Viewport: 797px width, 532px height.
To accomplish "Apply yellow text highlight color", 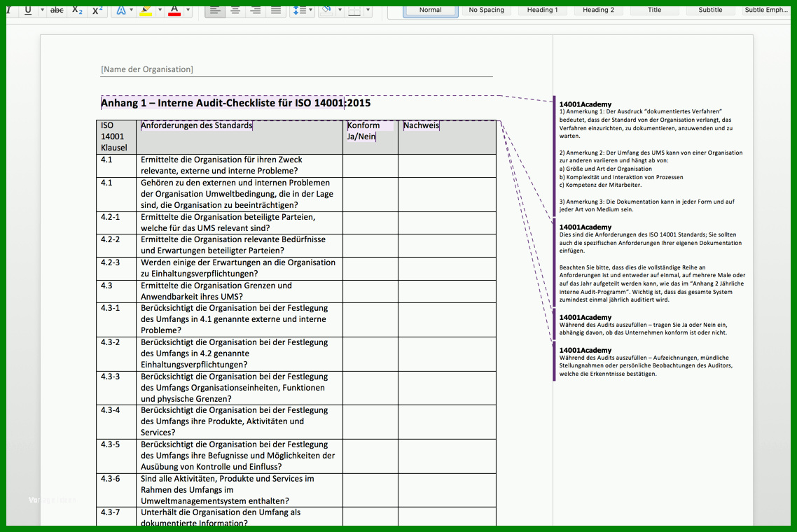I will point(146,10).
